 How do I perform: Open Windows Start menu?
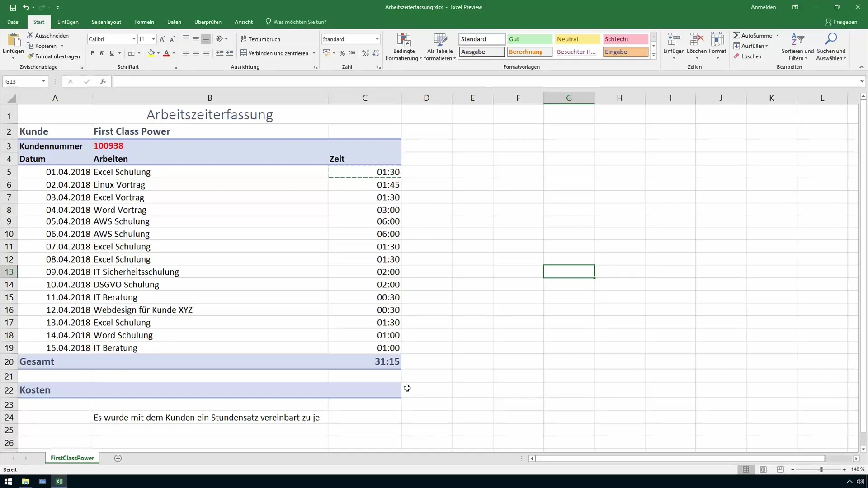[8, 481]
